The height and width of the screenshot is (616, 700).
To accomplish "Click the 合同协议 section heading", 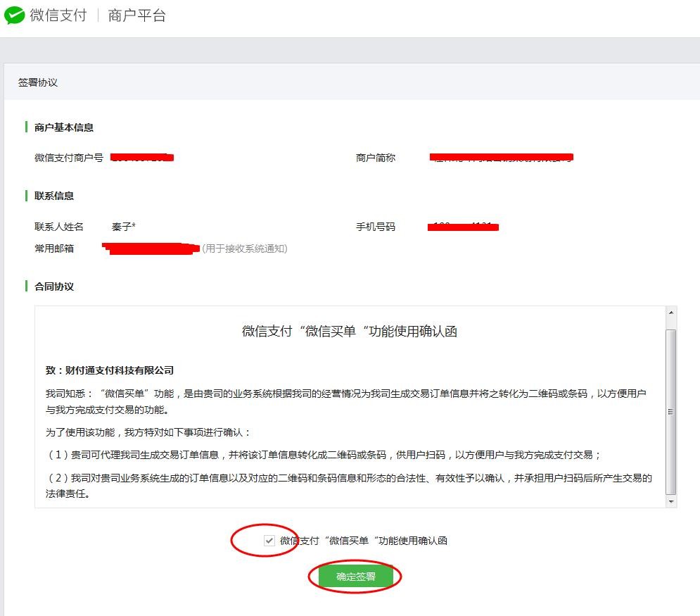I will pyautogui.click(x=54, y=287).
